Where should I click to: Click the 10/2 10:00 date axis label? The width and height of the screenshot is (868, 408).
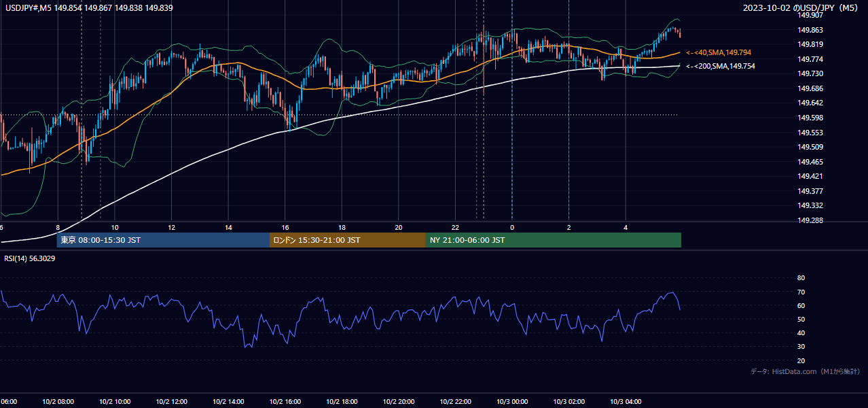(x=115, y=401)
